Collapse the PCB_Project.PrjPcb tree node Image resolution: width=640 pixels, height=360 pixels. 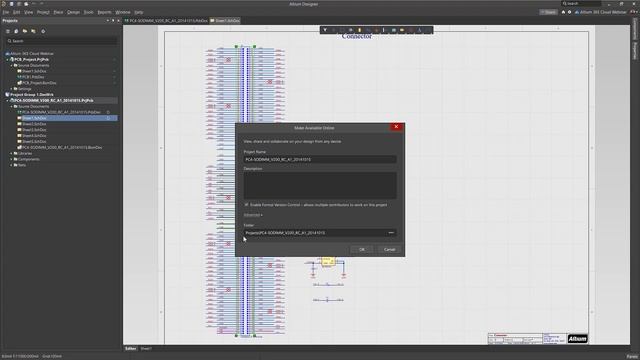coord(7,59)
